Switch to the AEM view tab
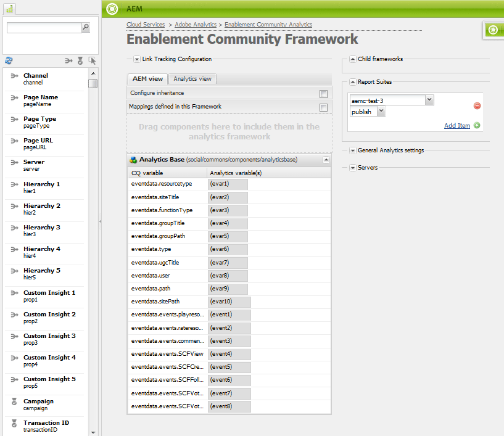Screen dimensions: 504x436 click(x=147, y=79)
